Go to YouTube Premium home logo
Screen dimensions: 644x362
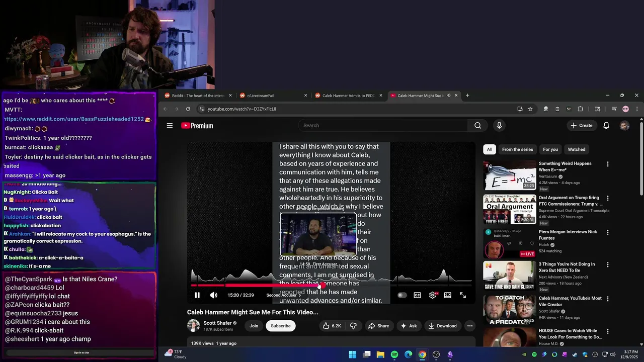[x=197, y=126]
